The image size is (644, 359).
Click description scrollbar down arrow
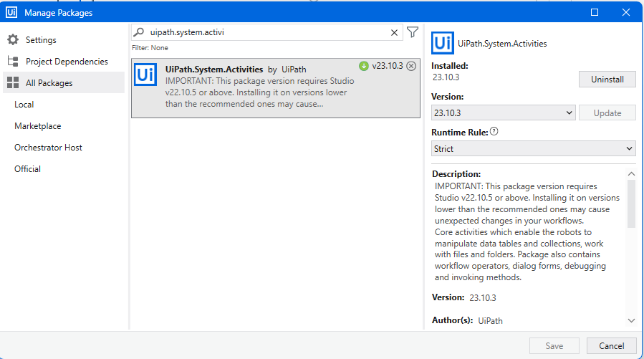(631, 320)
